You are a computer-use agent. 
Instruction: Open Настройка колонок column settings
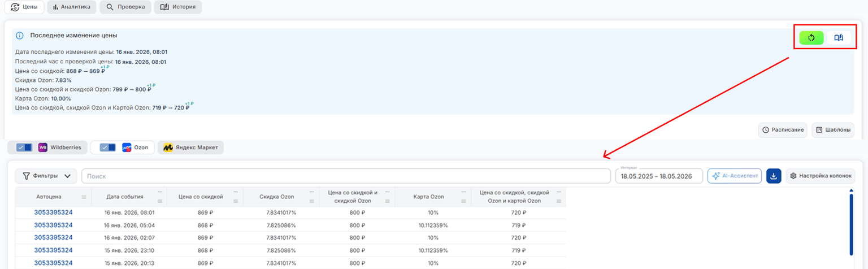pos(821,176)
